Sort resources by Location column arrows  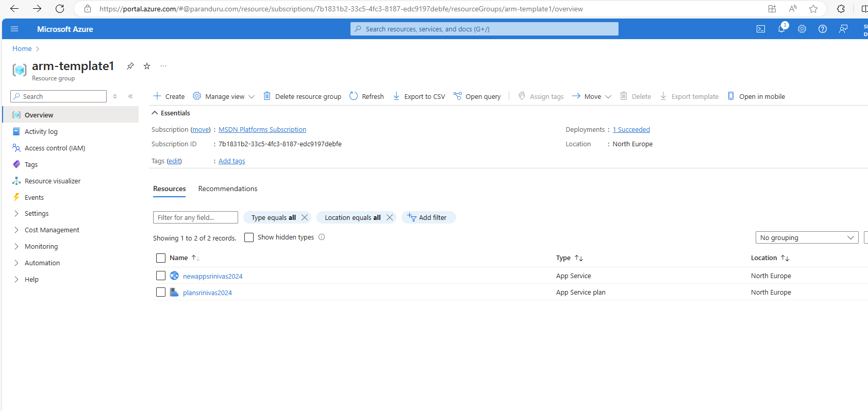coord(785,258)
